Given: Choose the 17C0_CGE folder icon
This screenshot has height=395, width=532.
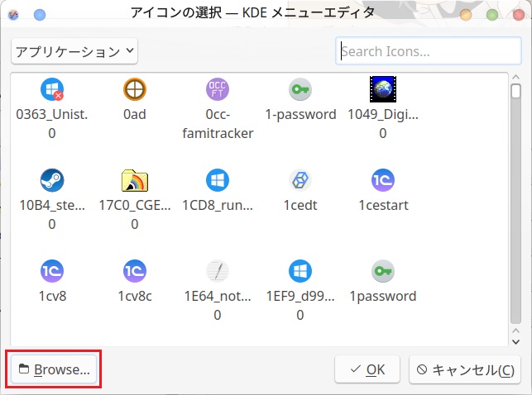Looking at the screenshot, I should coord(134,180).
